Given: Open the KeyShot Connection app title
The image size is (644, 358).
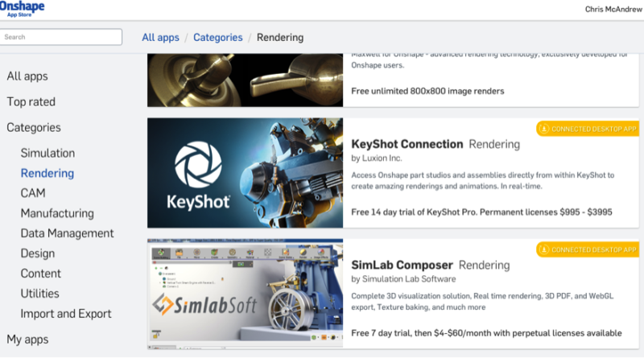Looking at the screenshot, I should coord(407,144).
